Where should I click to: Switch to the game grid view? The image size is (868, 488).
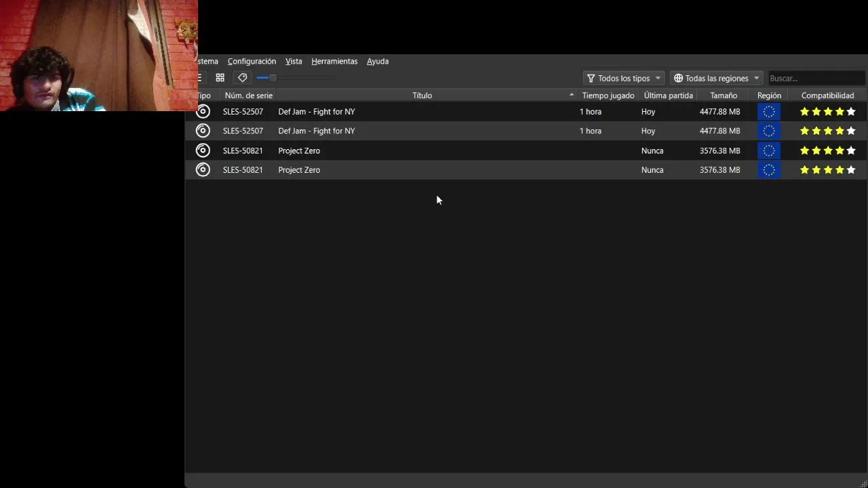(x=220, y=78)
